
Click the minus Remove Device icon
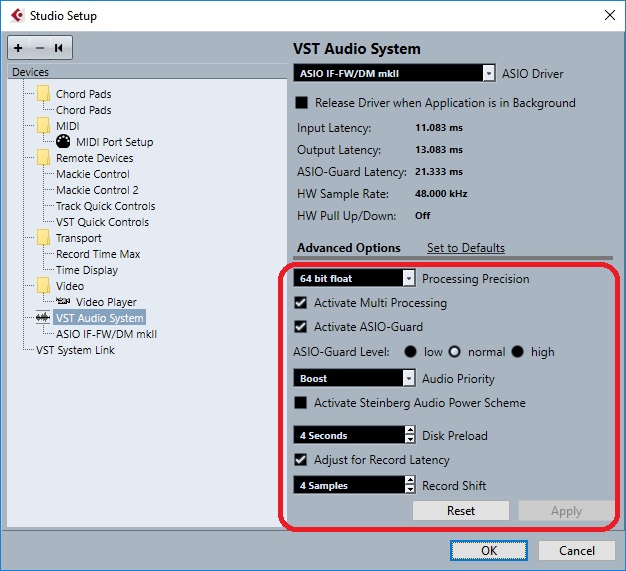coord(40,48)
